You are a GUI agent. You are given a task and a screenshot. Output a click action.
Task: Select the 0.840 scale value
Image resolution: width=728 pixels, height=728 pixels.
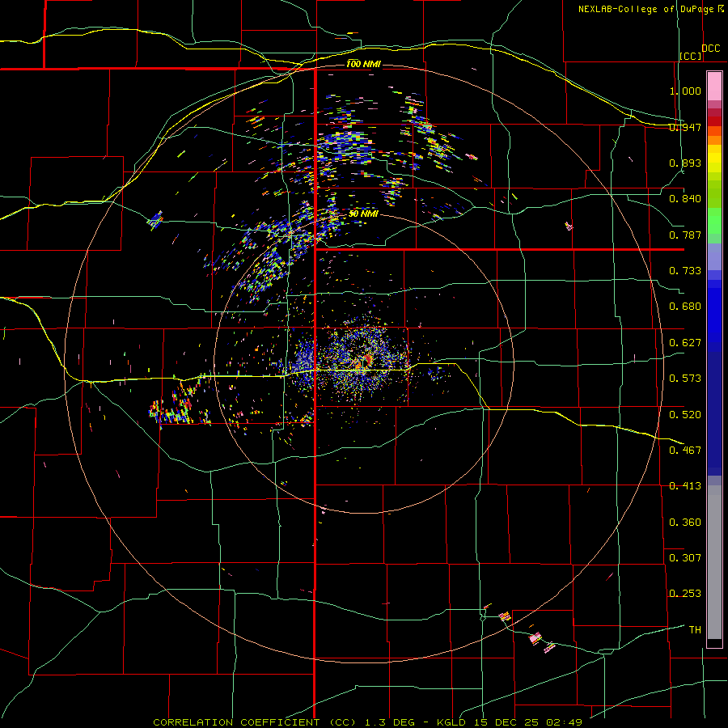point(685,199)
